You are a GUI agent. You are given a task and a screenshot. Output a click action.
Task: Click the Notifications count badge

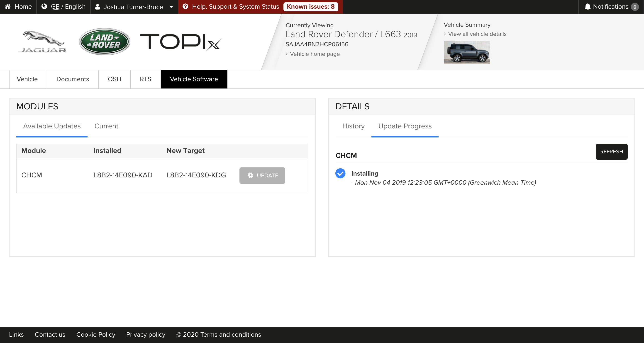pyautogui.click(x=635, y=7)
